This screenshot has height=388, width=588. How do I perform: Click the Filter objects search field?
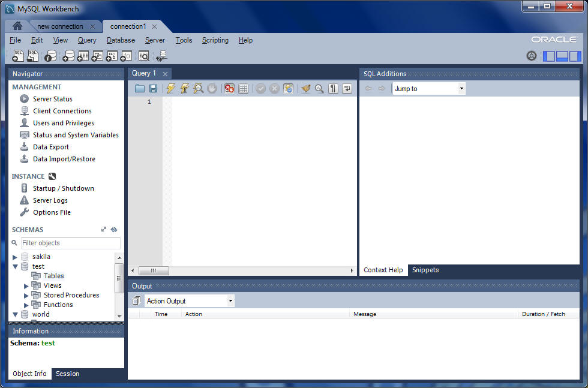point(71,243)
